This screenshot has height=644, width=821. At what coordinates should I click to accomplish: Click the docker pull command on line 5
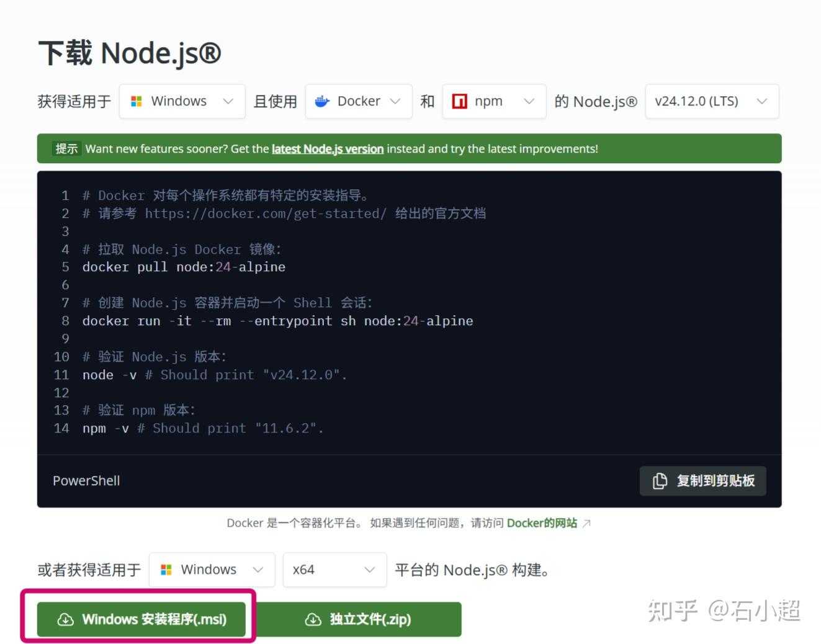[x=184, y=267]
